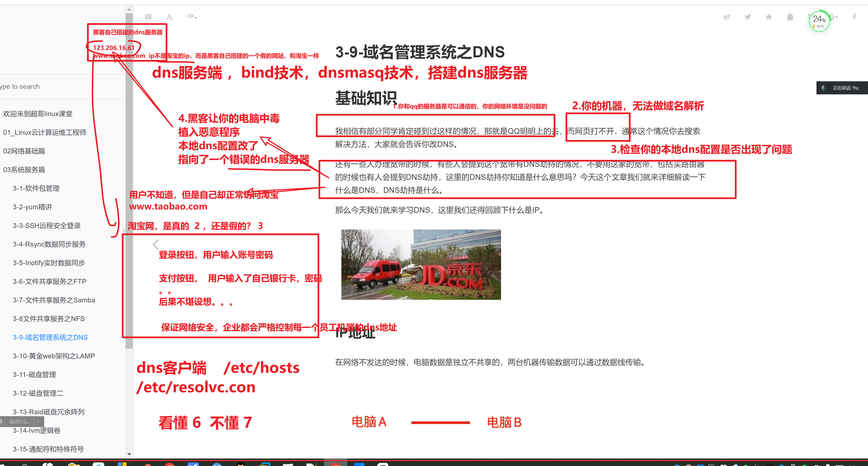The width and height of the screenshot is (868, 466).
Task: Open the eye icon toolbar menu
Action: coord(192,16)
